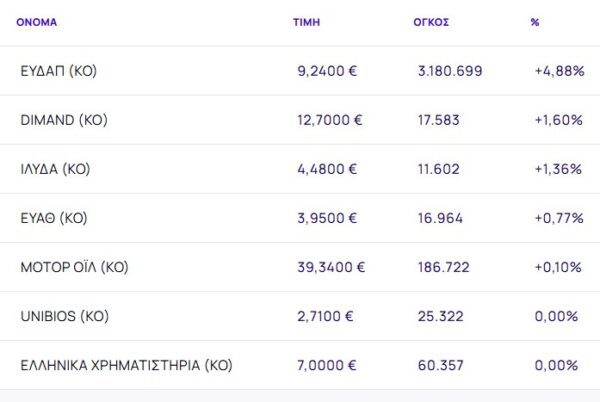The width and height of the screenshot is (600, 402).
Task: Click the ΟΝΟΜΑ column header
Action: coord(38,21)
